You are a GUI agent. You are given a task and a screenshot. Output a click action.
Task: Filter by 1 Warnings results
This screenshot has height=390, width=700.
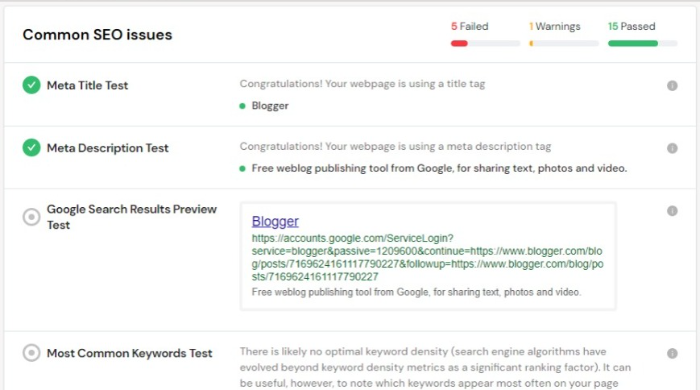(x=554, y=26)
